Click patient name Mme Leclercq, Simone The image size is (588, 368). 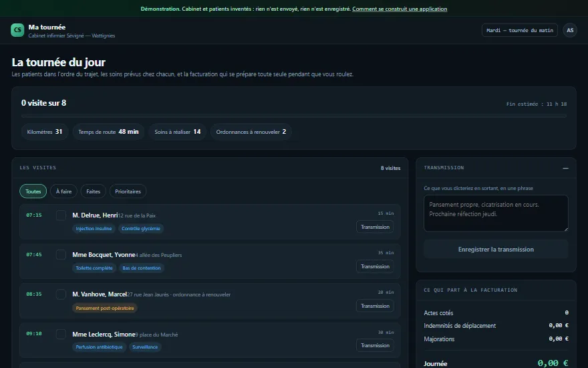[x=104, y=334]
